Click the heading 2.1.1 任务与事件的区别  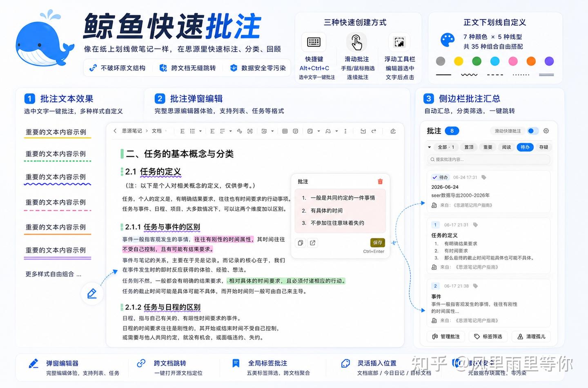pos(163,227)
